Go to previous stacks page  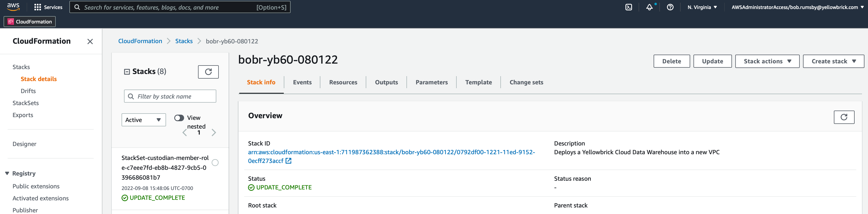coord(185,132)
